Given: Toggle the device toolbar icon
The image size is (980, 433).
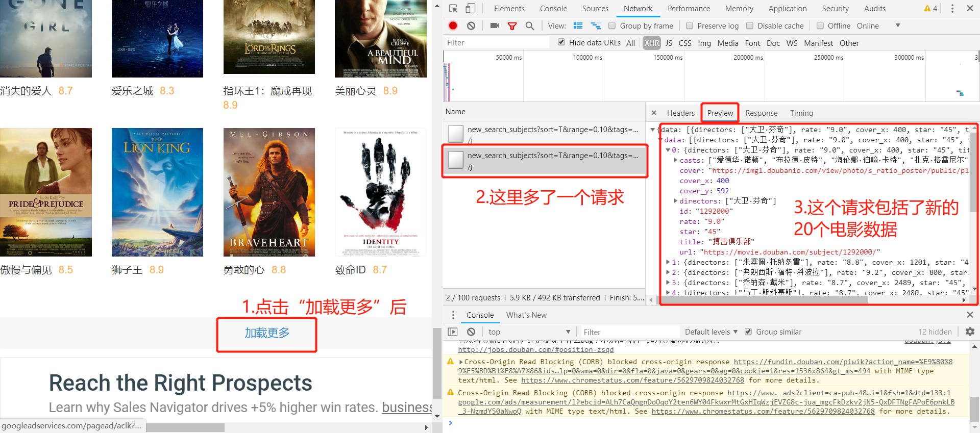Looking at the screenshot, I should [x=470, y=8].
